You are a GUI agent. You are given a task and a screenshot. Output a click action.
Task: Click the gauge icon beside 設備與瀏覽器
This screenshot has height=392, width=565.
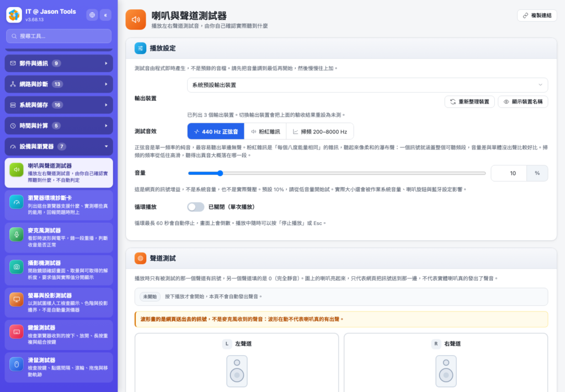pos(13,147)
